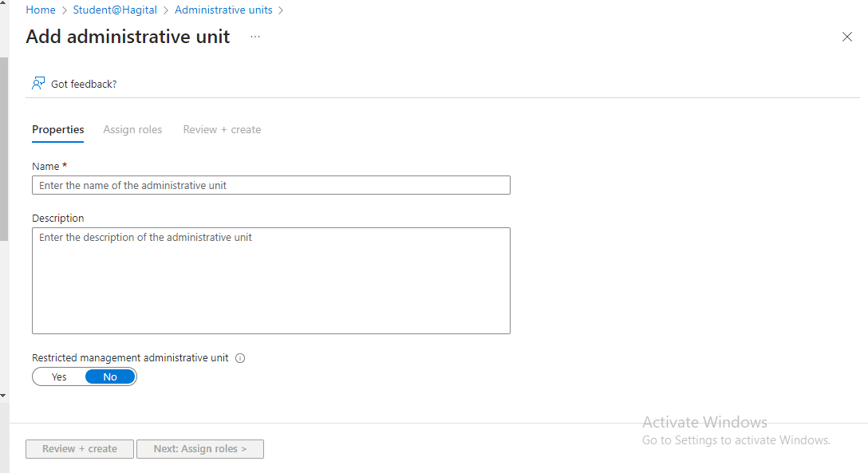Screen dimensions: 868x473
Task: Click the left vertical scrollbar thumb
Action: 3,148
